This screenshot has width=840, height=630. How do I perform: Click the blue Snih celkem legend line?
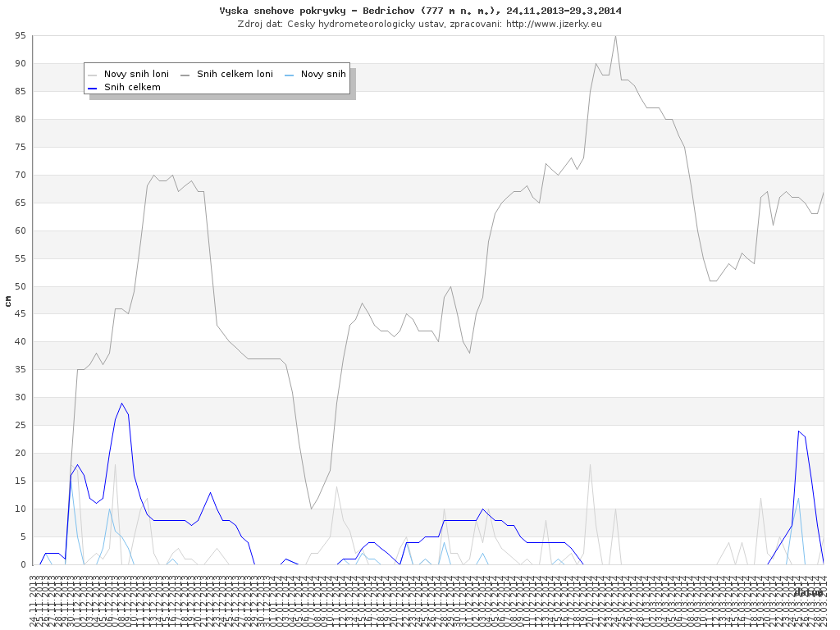point(93,88)
